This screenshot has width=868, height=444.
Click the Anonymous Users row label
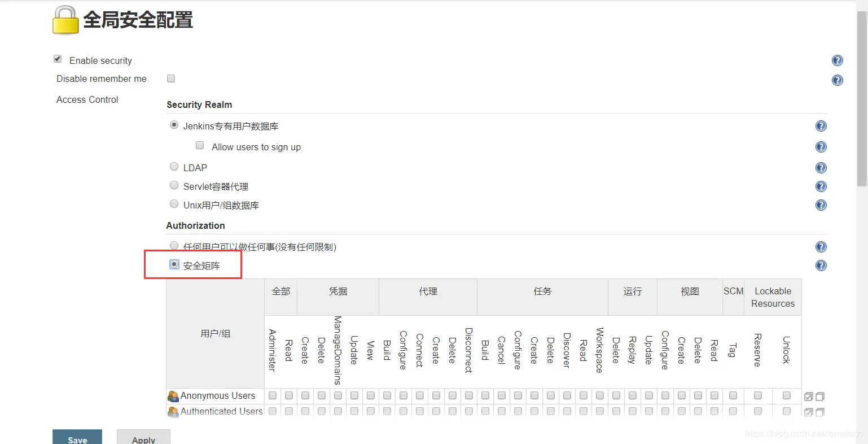click(218, 396)
